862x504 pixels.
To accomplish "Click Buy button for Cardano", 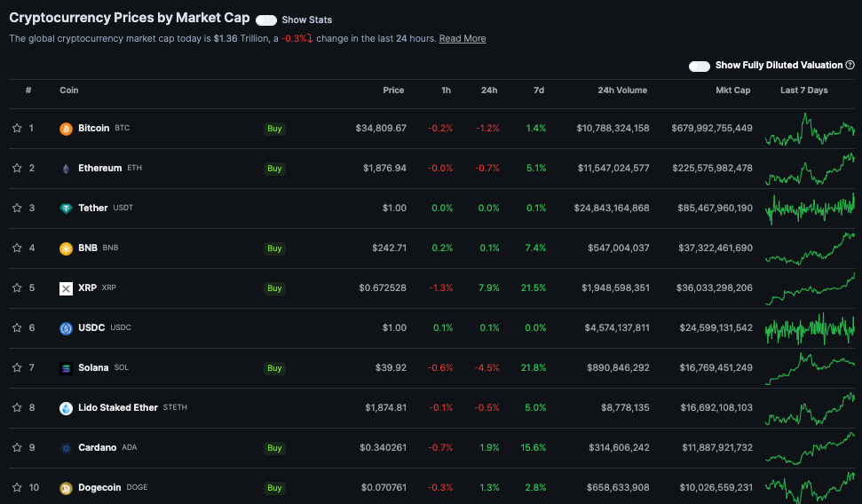I will click(274, 448).
